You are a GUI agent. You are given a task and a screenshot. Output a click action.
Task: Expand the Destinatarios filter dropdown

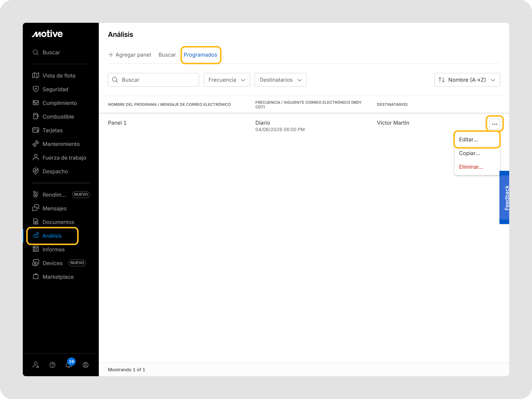[x=280, y=80]
